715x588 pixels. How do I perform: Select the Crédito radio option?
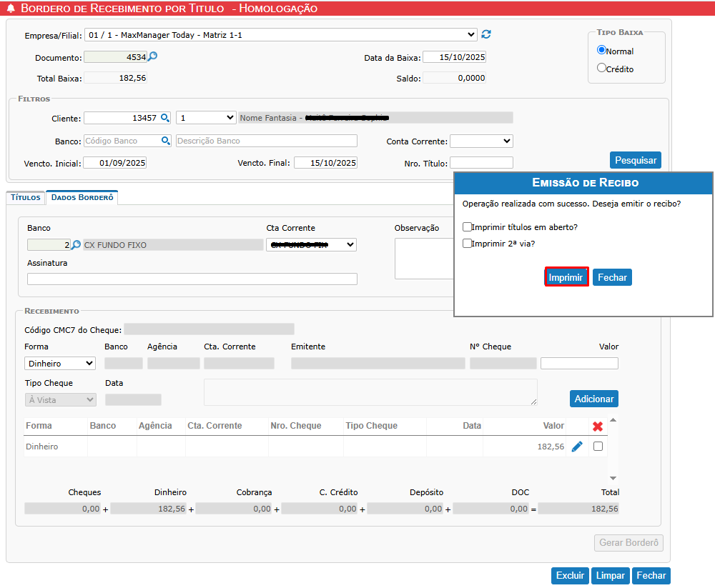602,69
